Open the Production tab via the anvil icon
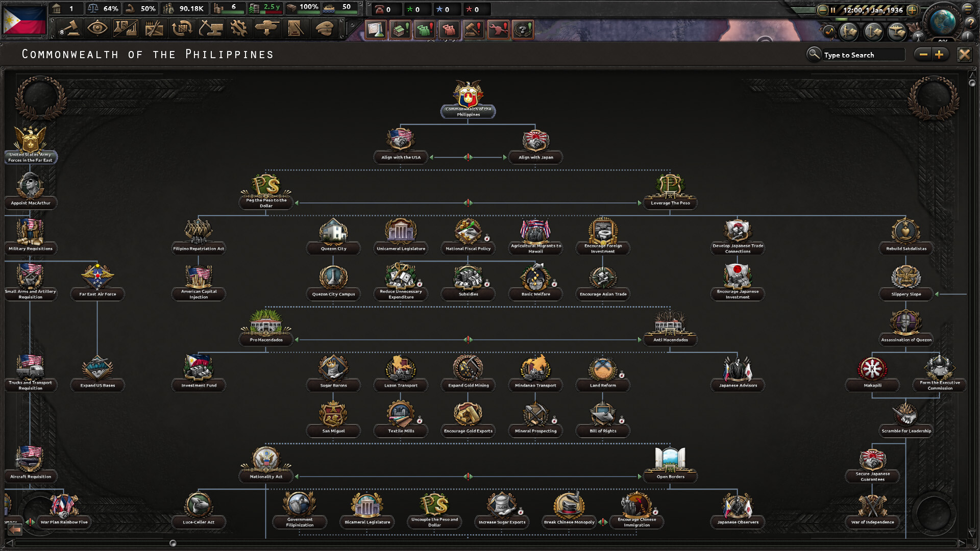Image resolution: width=980 pixels, height=551 pixels. point(211,29)
